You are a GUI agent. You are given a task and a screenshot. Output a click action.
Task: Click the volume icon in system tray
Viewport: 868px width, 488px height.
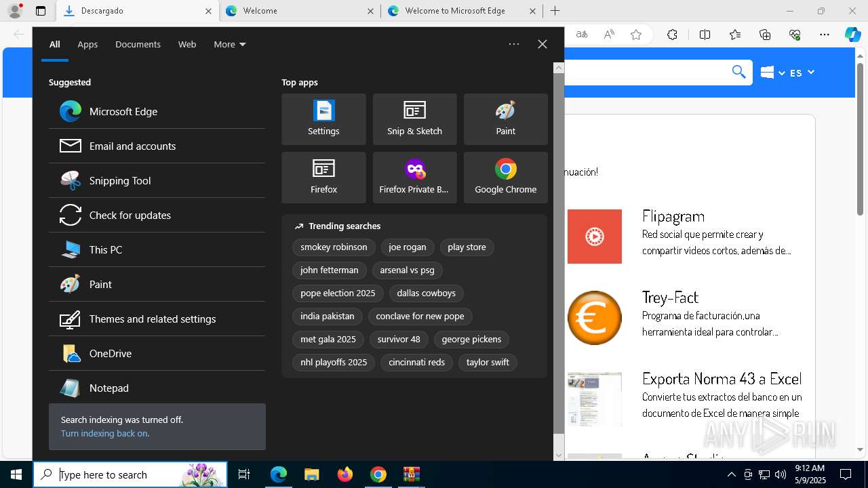point(780,474)
